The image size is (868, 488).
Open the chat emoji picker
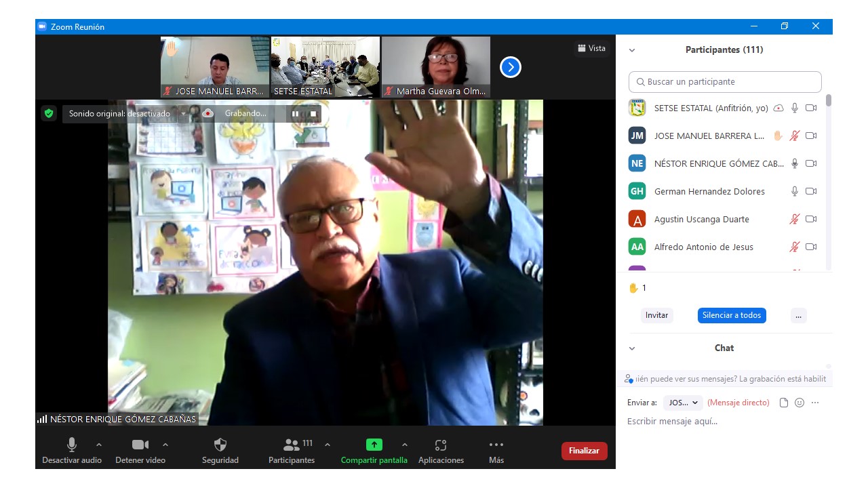800,403
